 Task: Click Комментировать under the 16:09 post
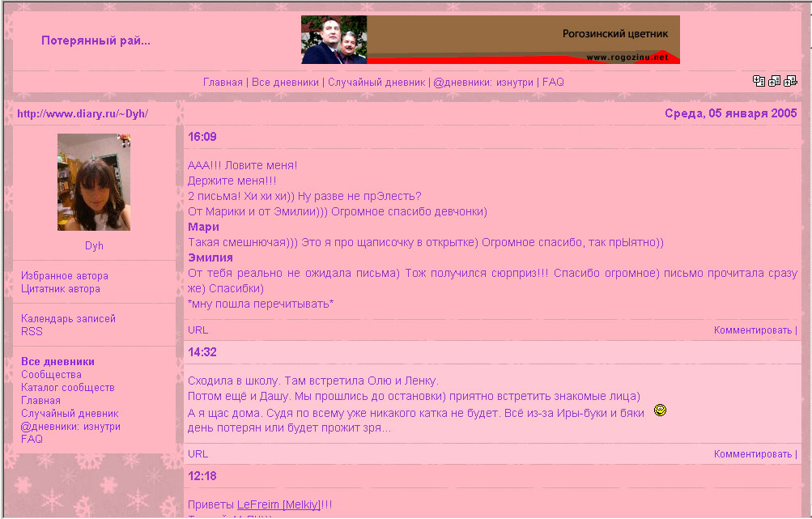coord(752,330)
